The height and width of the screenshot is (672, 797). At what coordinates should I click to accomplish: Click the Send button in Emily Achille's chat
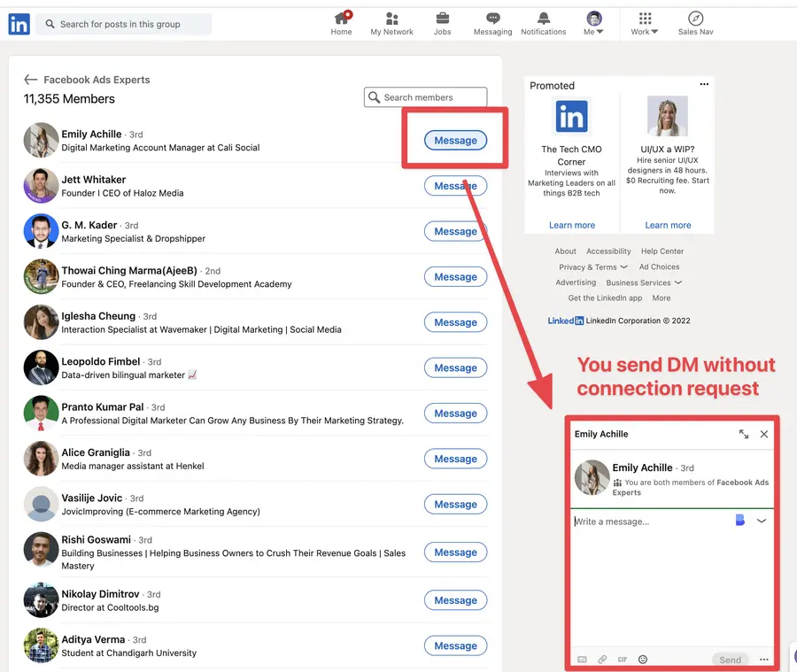[x=730, y=660]
